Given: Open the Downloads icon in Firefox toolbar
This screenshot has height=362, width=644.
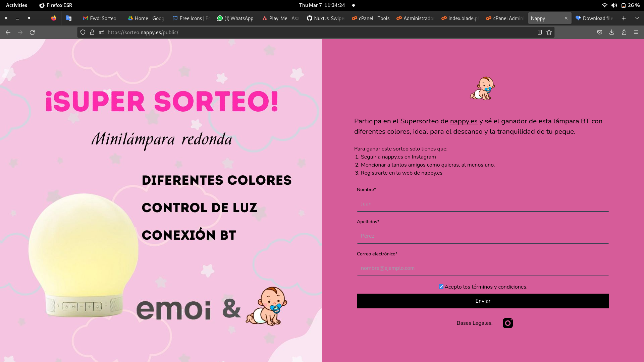Looking at the screenshot, I should pos(611,32).
